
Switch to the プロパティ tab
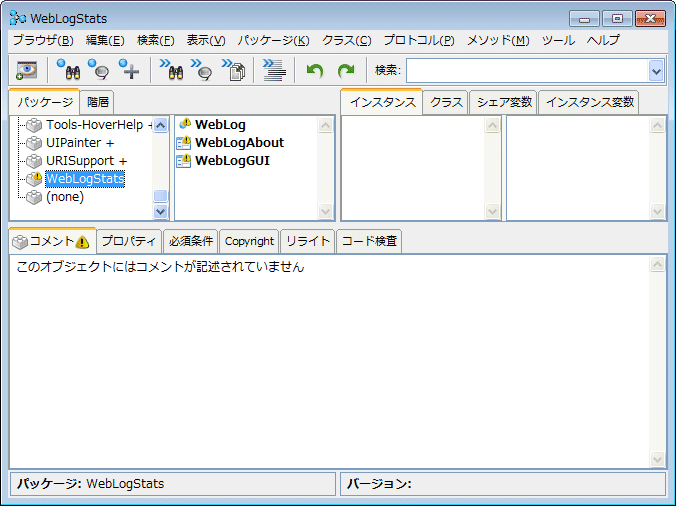(129, 241)
